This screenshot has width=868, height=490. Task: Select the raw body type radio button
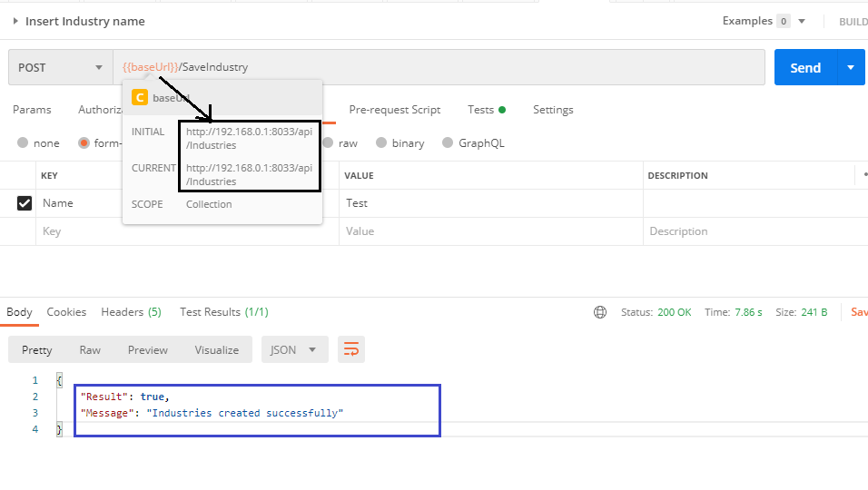coord(329,142)
